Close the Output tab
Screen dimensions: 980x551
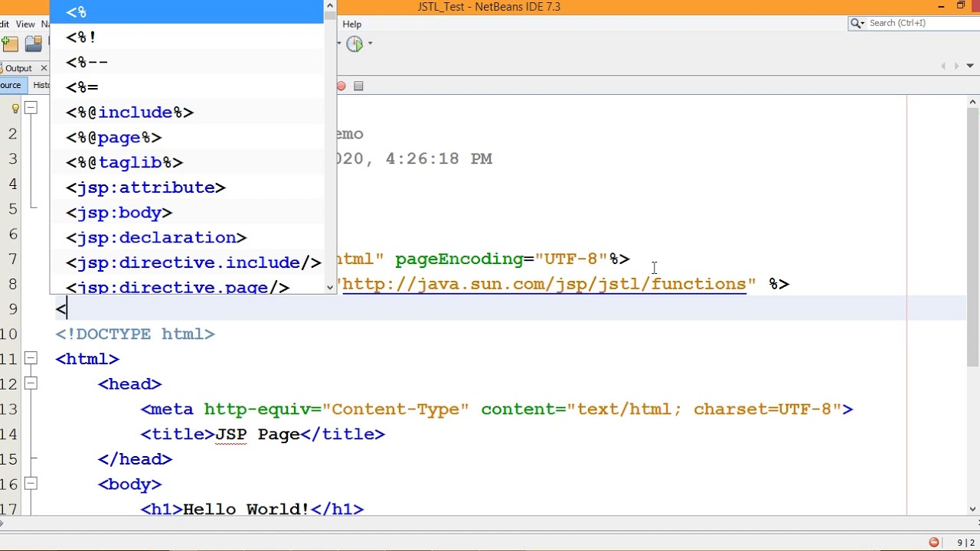click(44, 68)
